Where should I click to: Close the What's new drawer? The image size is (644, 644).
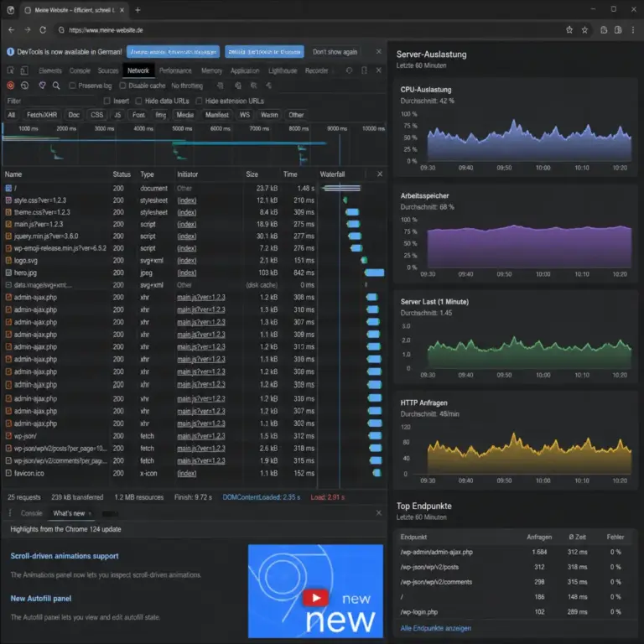(379, 513)
